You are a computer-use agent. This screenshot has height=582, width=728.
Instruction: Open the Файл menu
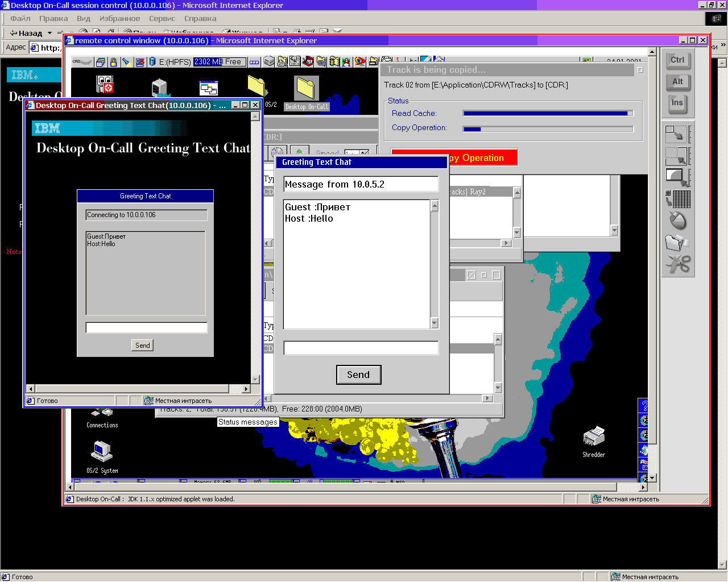click(x=20, y=19)
